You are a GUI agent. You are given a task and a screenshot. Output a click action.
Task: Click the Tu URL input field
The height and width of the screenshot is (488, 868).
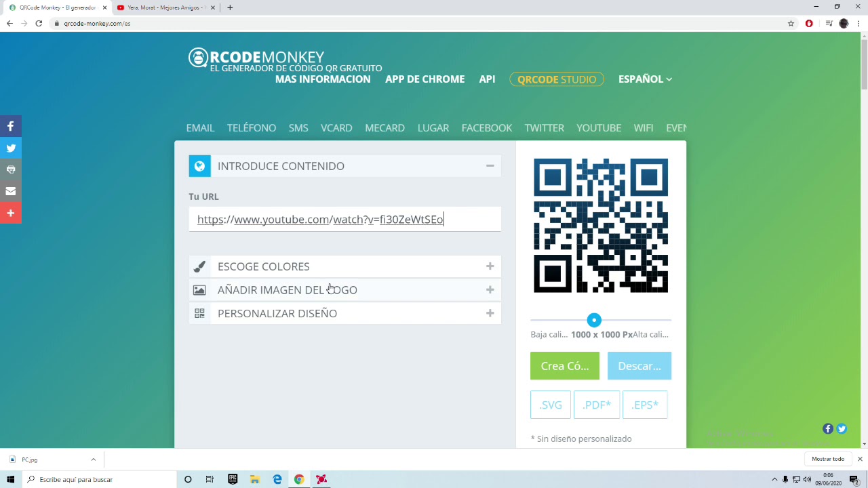pos(344,219)
